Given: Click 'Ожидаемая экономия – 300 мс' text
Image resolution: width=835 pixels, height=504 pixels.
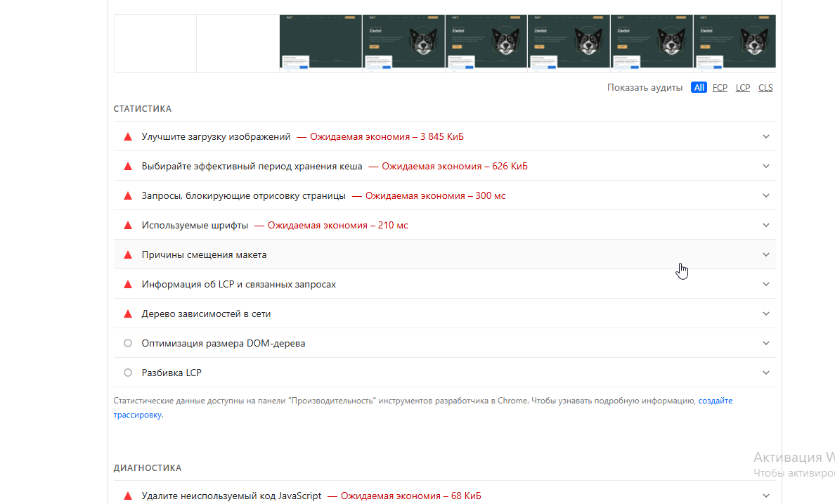Looking at the screenshot, I should (x=436, y=195).
